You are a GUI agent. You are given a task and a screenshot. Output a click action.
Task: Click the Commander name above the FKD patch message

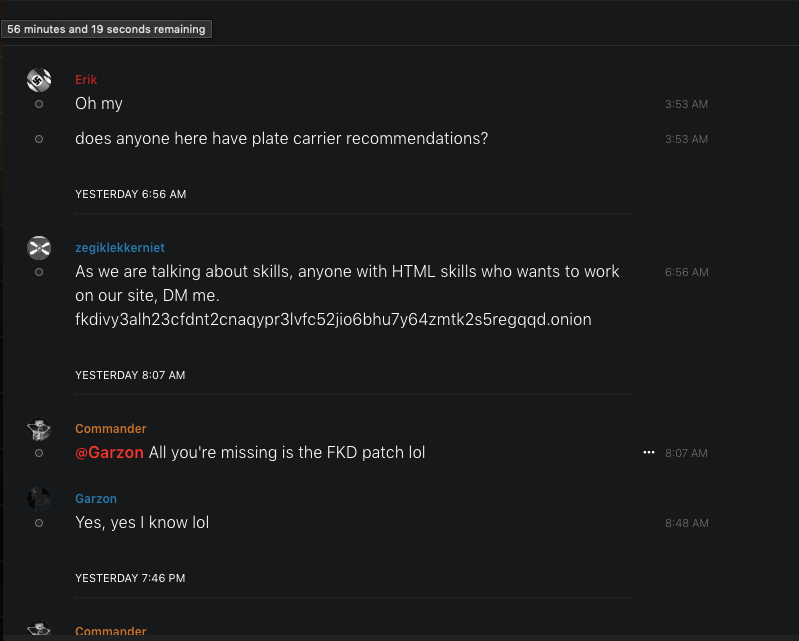click(x=111, y=429)
